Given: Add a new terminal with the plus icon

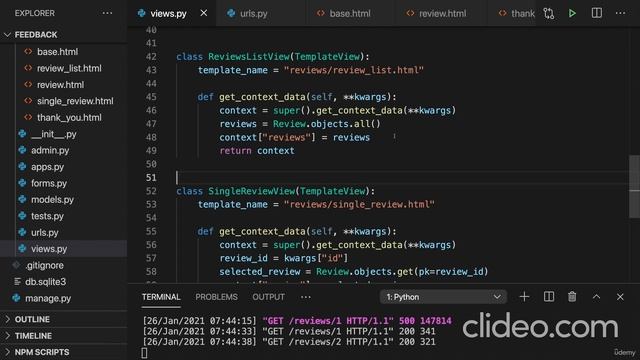Looking at the screenshot, I should point(524,297).
